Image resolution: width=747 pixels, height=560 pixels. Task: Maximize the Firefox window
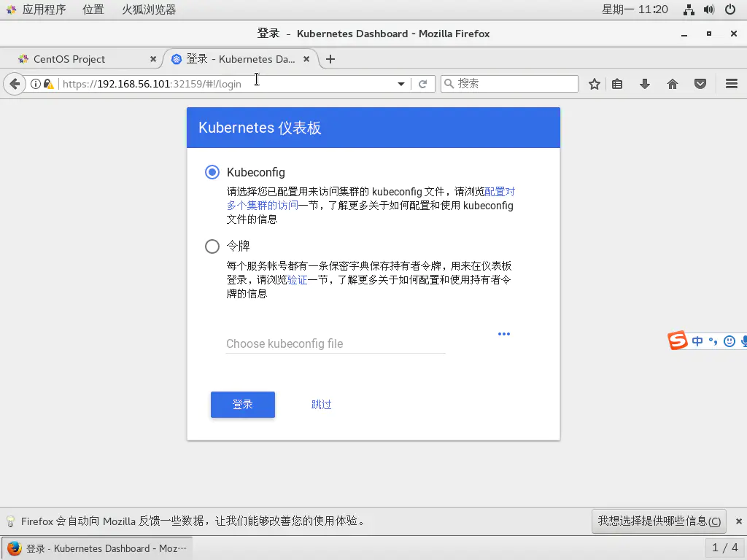click(709, 34)
